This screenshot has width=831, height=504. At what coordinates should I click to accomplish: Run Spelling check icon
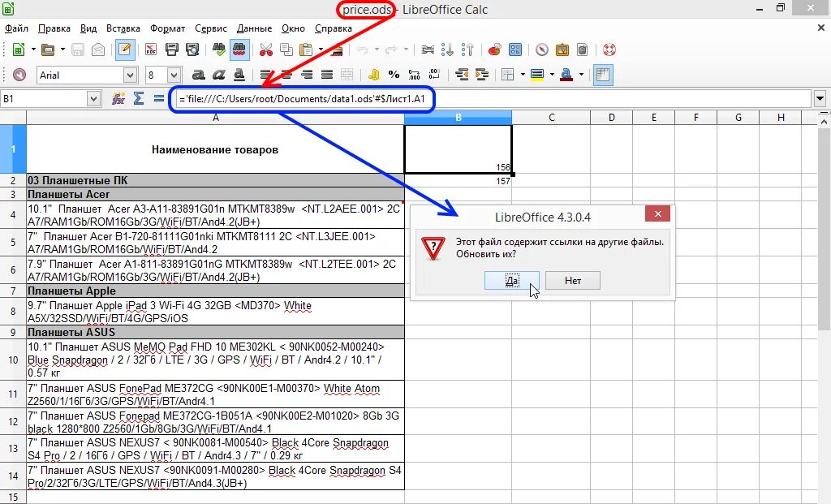(x=218, y=50)
